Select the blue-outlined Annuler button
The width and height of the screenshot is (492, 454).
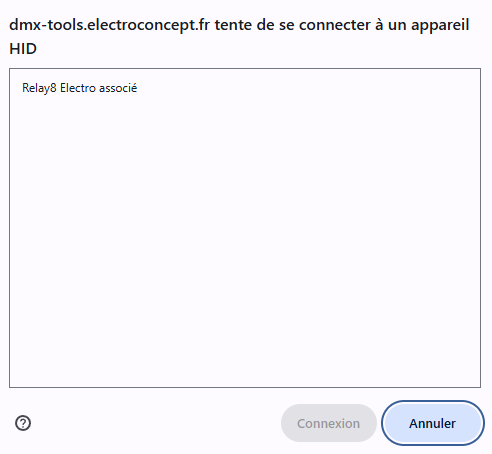pos(432,423)
